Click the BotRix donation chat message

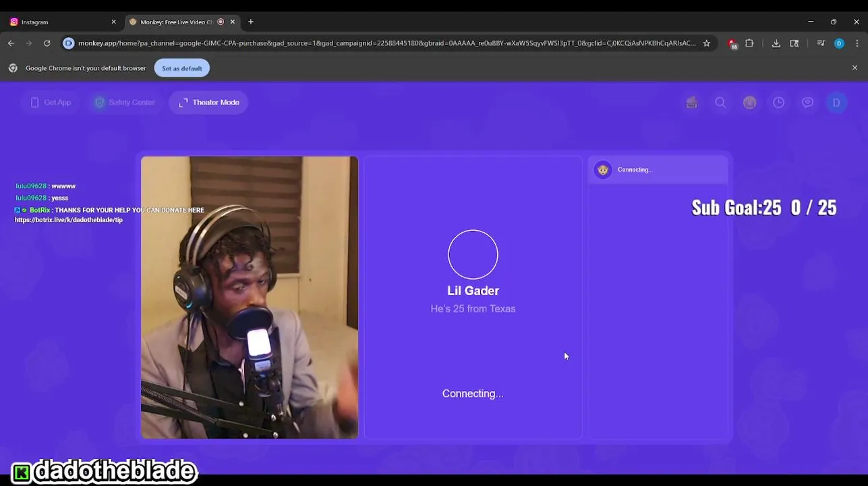pyautogui.click(x=109, y=215)
